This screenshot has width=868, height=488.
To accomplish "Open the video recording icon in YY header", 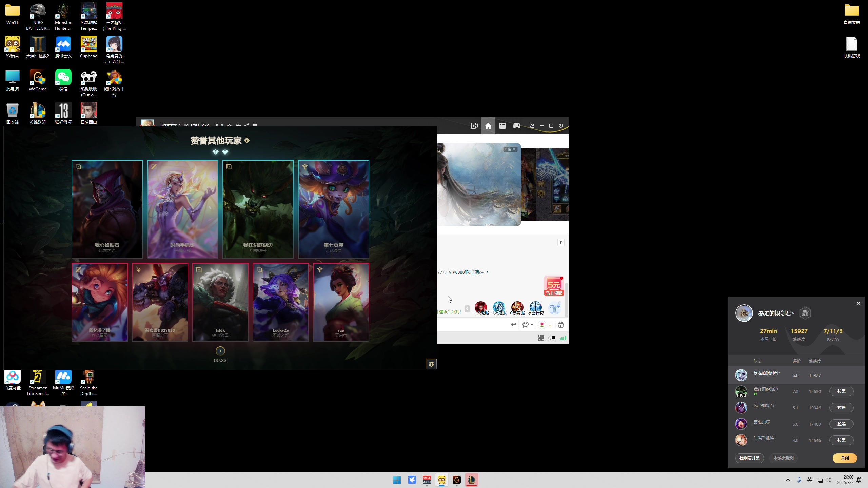I will coord(474,126).
